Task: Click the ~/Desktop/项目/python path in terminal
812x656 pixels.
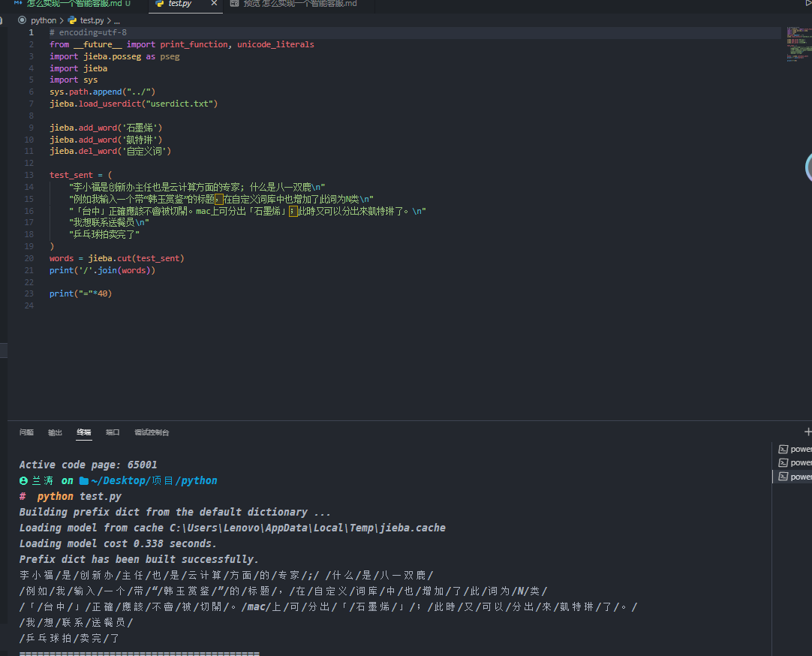Action: point(155,480)
